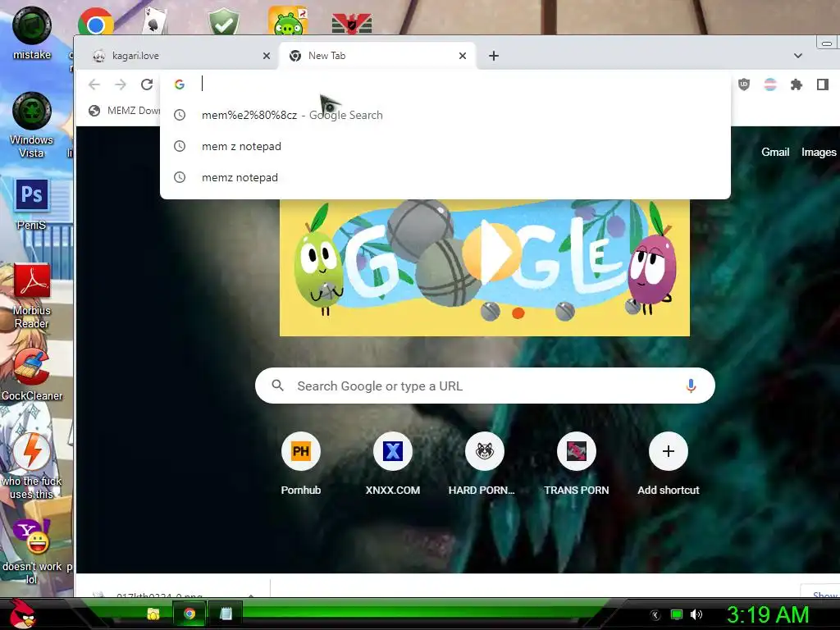
Task: Close the New Tab tab
Action: [463, 56]
